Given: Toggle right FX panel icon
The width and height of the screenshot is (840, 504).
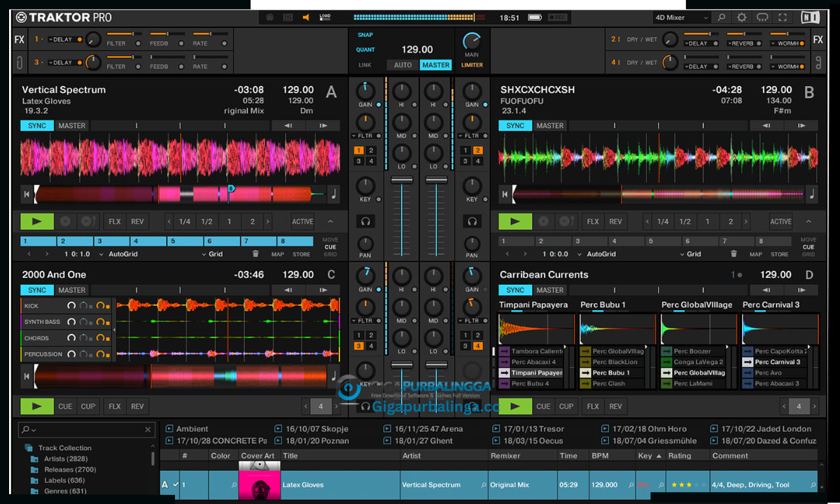Looking at the screenshot, I should (817, 40).
